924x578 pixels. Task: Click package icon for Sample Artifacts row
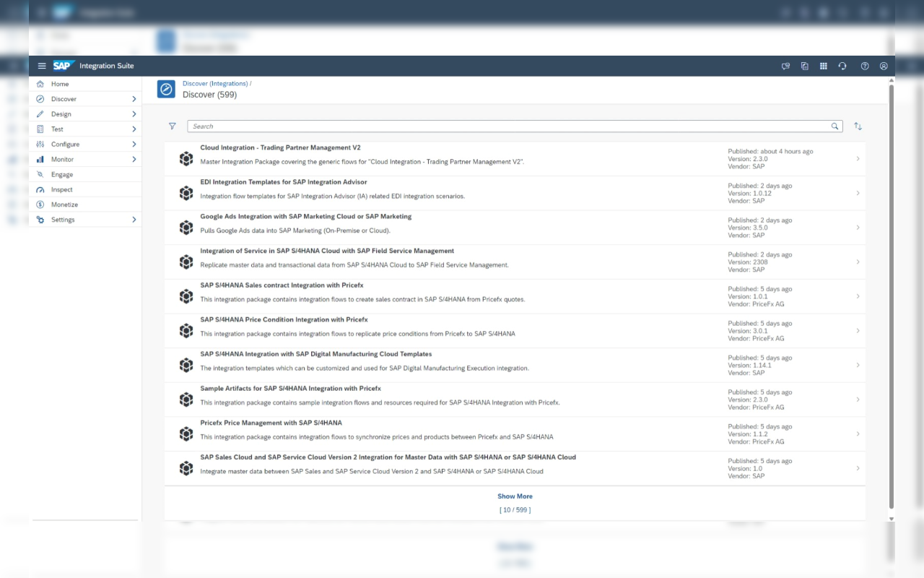point(186,400)
